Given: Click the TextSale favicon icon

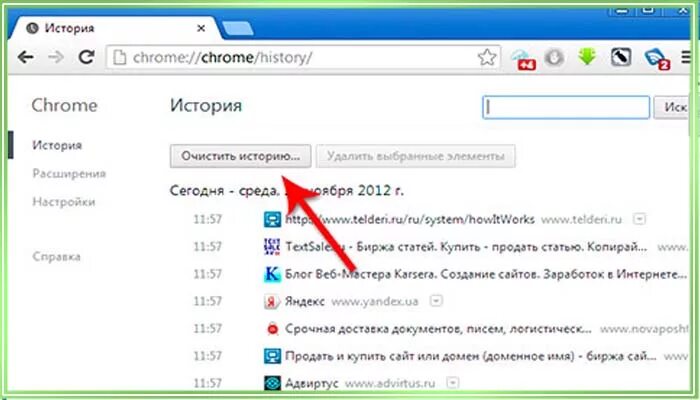Looking at the screenshot, I should (x=272, y=246).
